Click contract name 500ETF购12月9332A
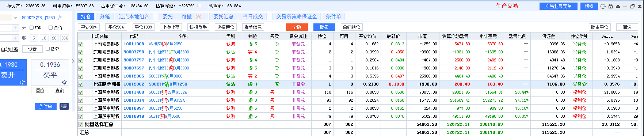 (168, 92)
